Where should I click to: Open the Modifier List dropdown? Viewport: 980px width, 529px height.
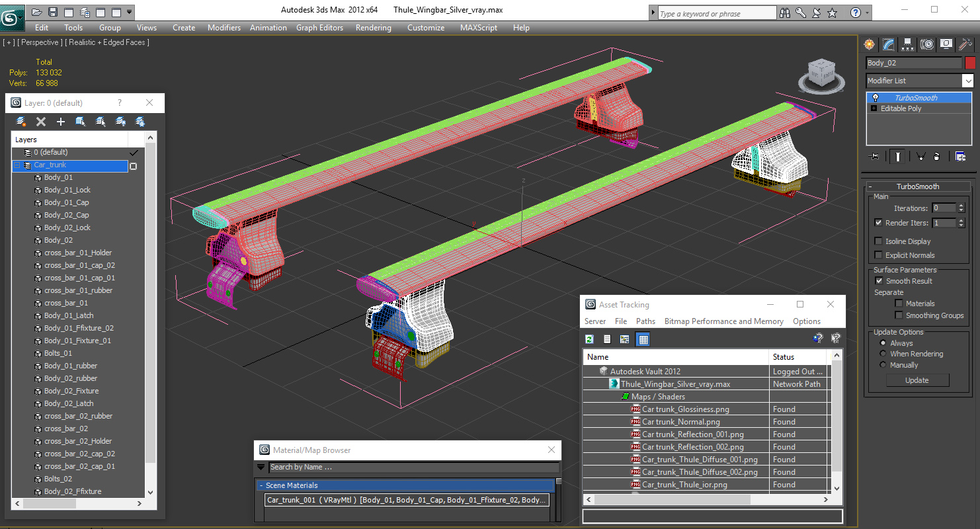968,81
